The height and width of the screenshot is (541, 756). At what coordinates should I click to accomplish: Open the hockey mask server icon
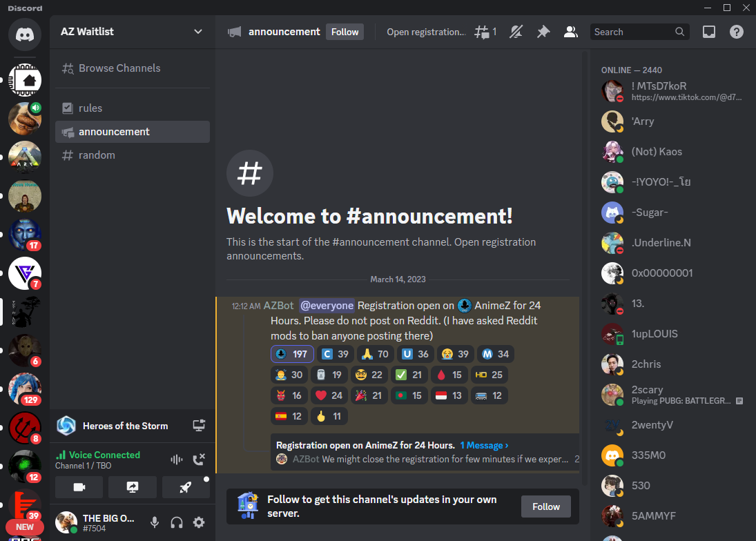coord(25,351)
